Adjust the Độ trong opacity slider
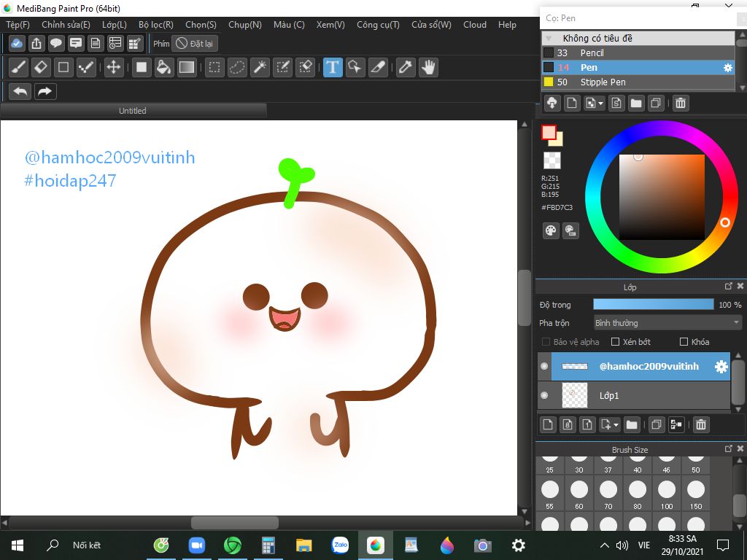Image resolution: width=747 pixels, height=560 pixels. click(x=653, y=305)
